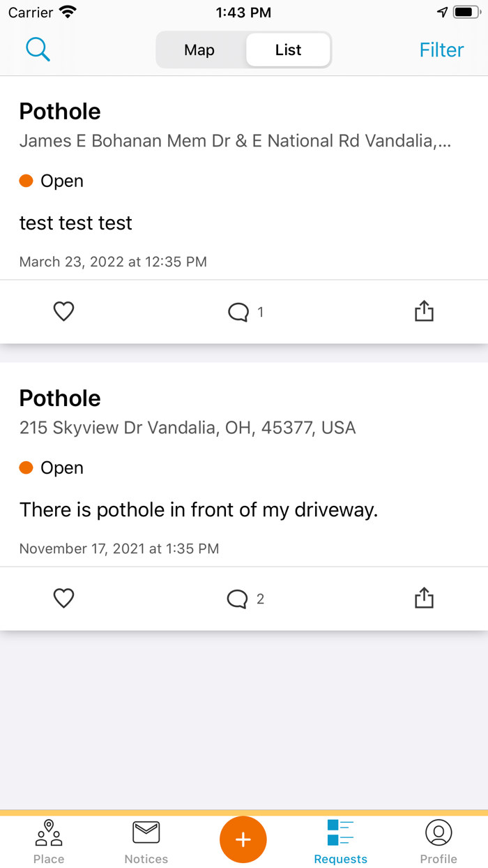Viewport: 488px width, 868px height.
Task: Open the search magnifier icon
Action: (38, 50)
